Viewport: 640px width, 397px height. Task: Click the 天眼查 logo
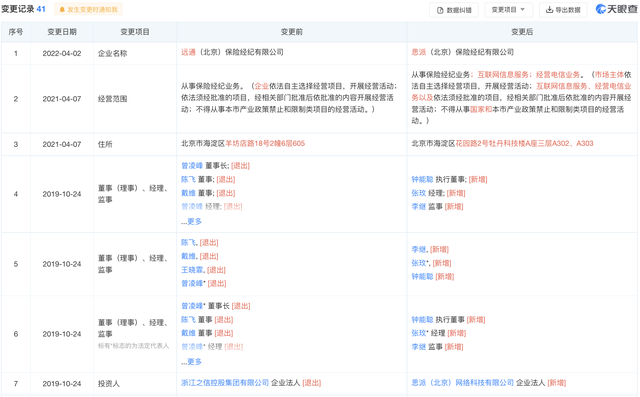(x=616, y=9)
